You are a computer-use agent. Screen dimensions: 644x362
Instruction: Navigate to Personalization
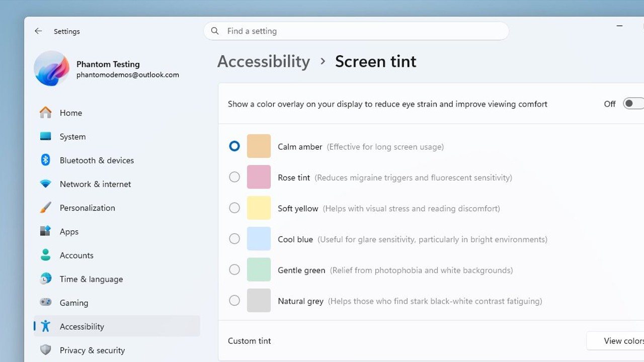pyautogui.click(x=117, y=208)
